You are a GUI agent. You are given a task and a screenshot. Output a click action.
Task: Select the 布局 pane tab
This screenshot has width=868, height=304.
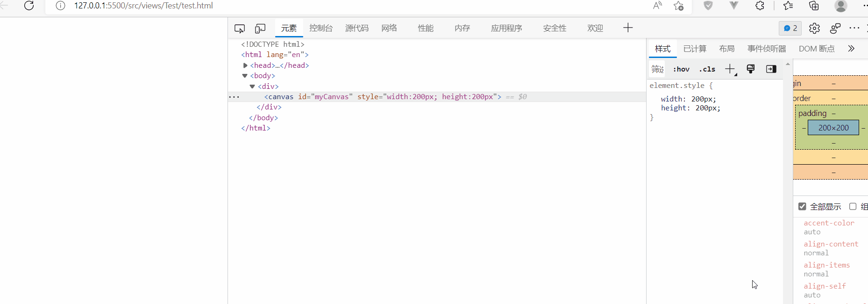coord(727,49)
